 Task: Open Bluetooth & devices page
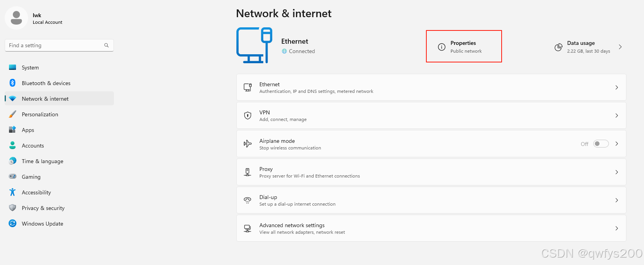(x=59, y=83)
